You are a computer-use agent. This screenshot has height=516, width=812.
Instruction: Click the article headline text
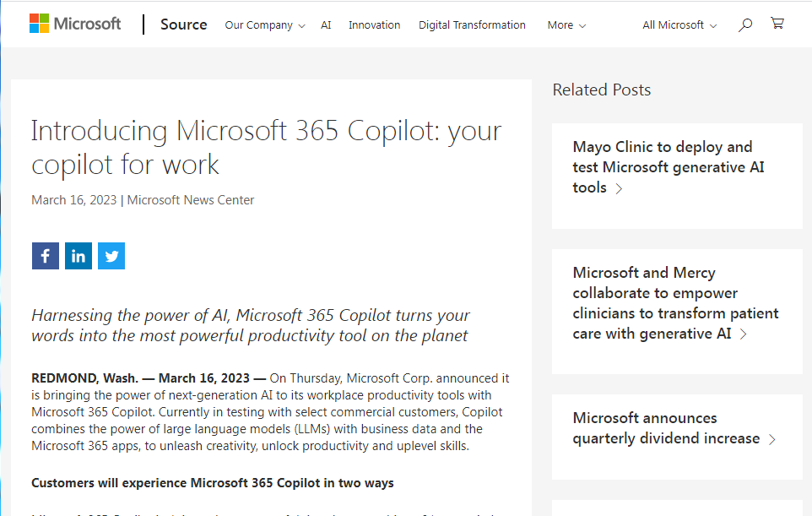pyautogui.click(x=266, y=147)
